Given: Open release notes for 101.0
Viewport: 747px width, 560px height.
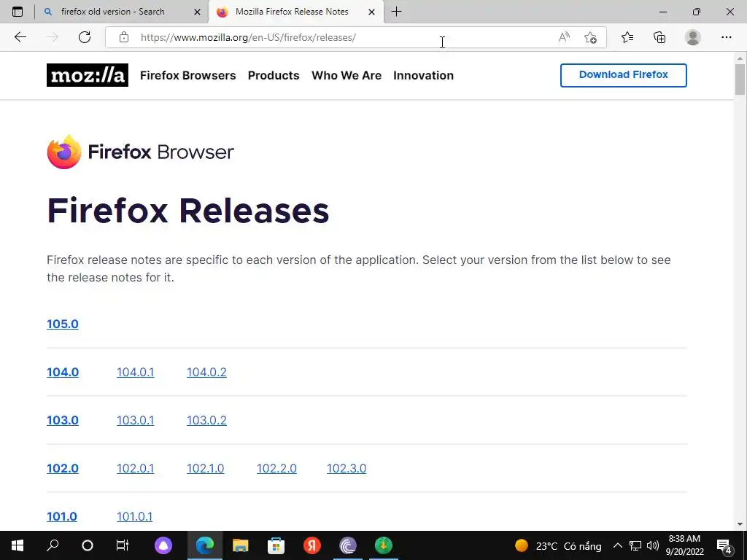Looking at the screenshot, I should [x=62, y=516].
